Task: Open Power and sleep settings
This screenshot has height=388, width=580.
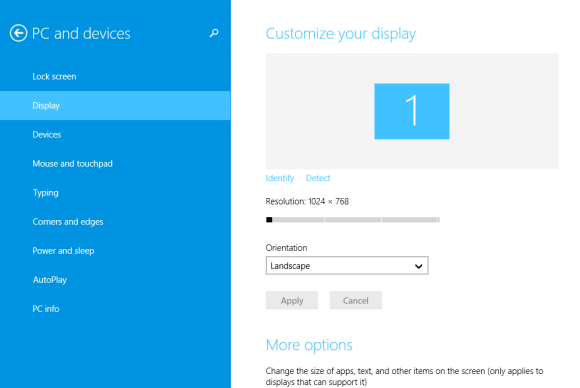Action: pyautogui.click(x=115, y=251)
